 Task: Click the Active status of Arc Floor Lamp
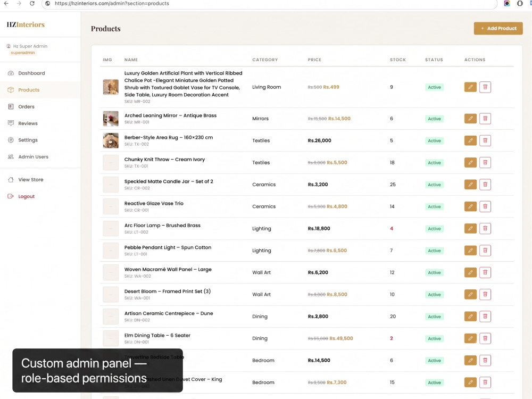[x=434, y=229]
